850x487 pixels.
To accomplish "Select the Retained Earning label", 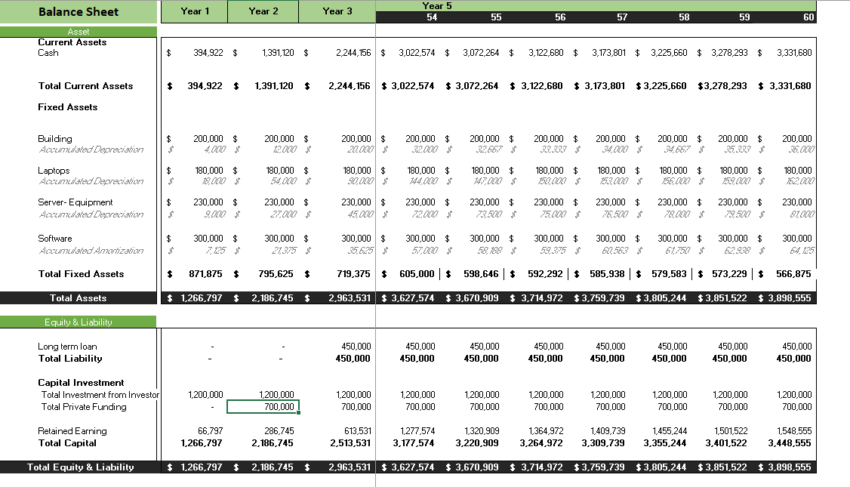I will point(72,431).
